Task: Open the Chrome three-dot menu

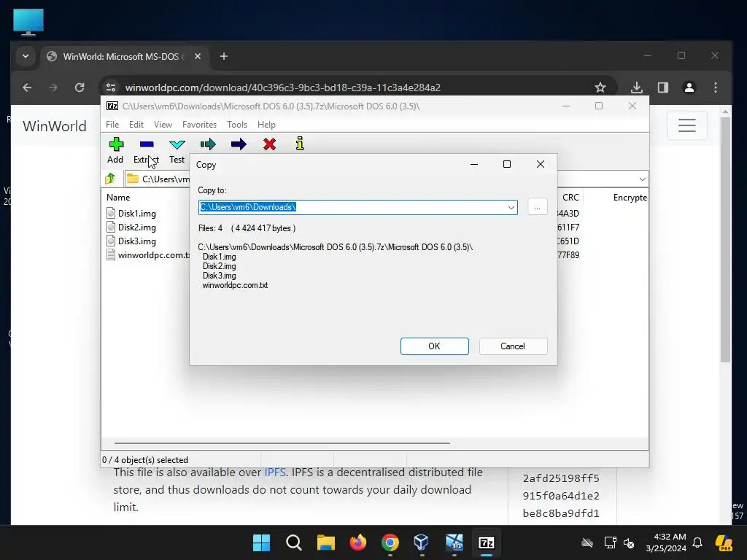Action: (x=716, y=87)
